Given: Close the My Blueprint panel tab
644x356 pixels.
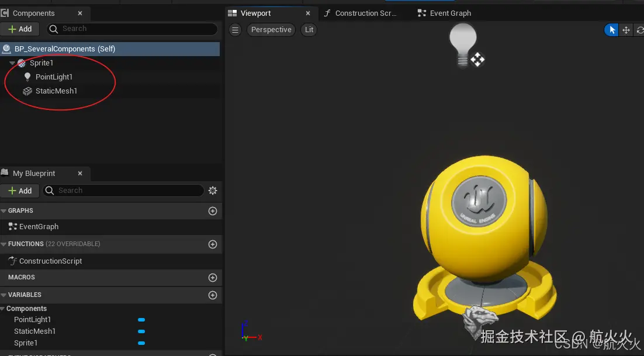Looking at the screenshot, I should (80, 173).
